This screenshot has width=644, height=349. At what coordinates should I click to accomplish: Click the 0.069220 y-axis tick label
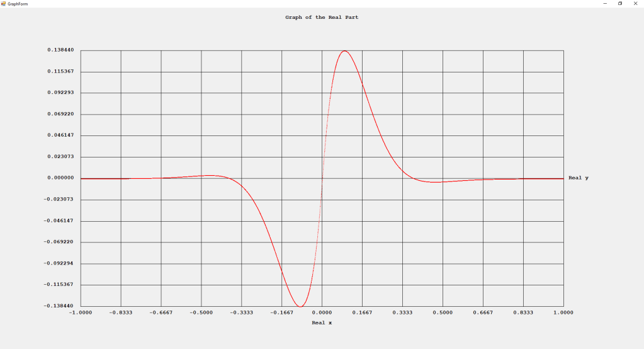click(60, 114)
